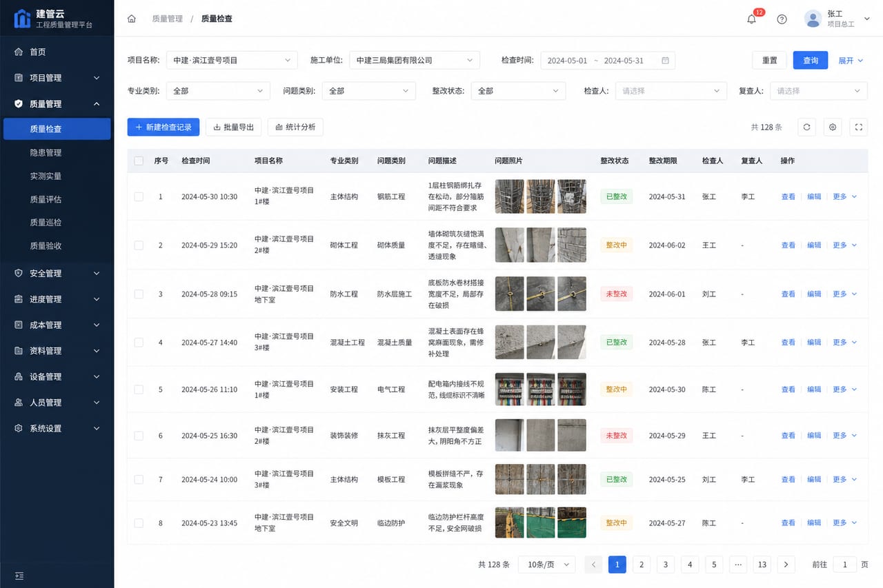The width and height of the screenshot is (883, 588).
Task: Open the 复查人 dropdown
Action: pos(818,91)
